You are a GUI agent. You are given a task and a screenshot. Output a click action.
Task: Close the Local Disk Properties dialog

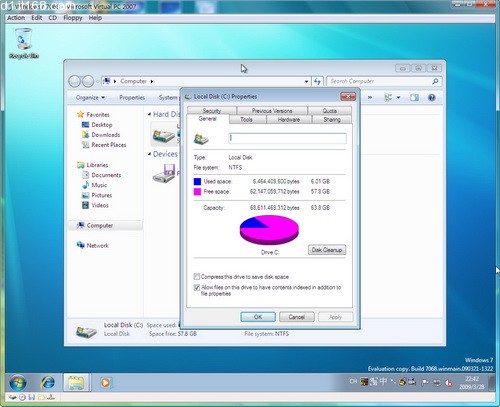(x=348, y=97)
